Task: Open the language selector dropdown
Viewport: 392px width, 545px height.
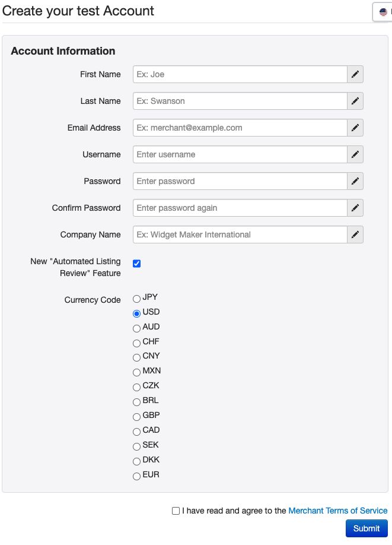Action: (384, 11)
